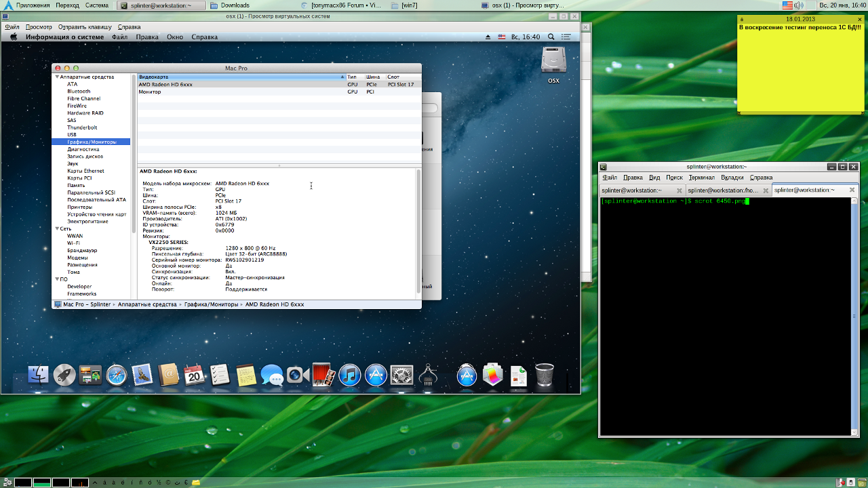The height and width of the screenshot is (488, 868).
Task: Open Mail stamp icon in dock
Action: point(142,374)
